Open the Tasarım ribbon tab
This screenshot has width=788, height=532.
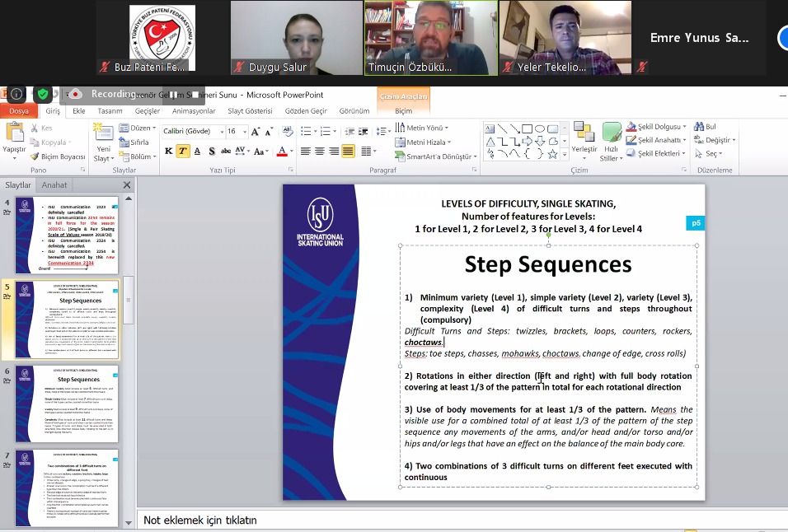point(110,111)
